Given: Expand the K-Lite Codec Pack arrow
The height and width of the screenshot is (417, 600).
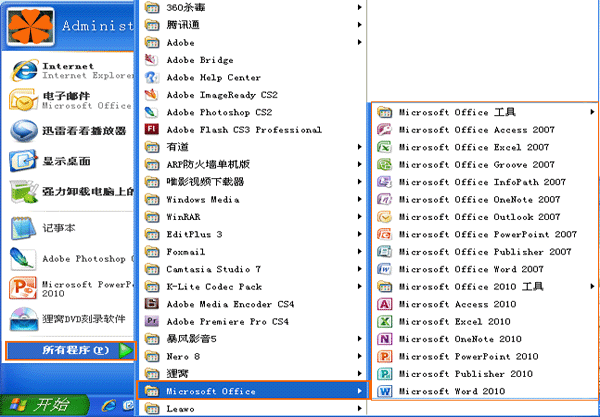Looking at the screenshot, I should pos(360,286).
